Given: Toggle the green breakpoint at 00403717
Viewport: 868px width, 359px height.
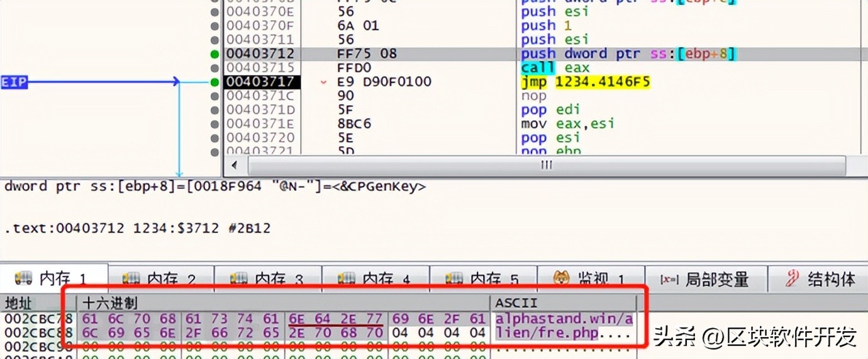Looking at the screenshot, I should click(x=215, y=82).
